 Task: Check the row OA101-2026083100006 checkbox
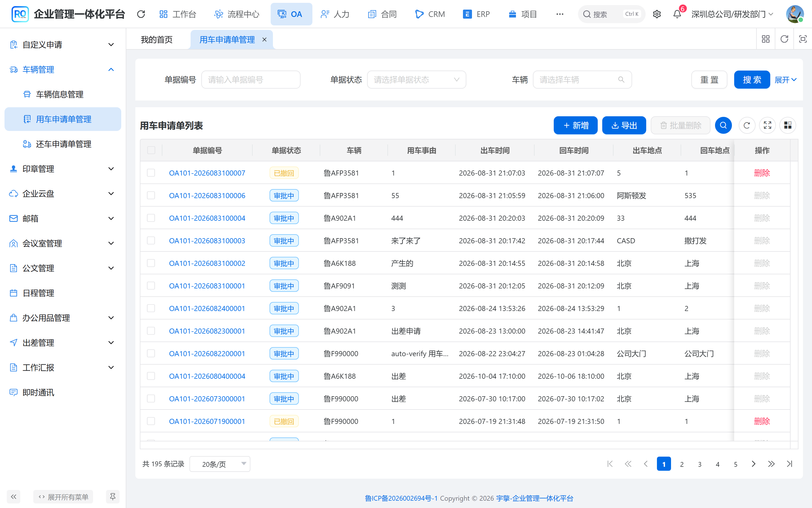click(151, 195)
